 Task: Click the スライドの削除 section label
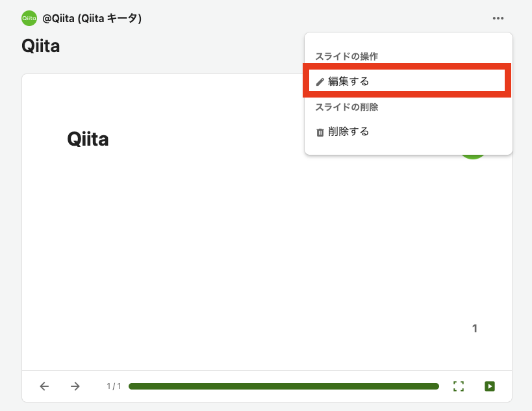click(x=346, y=107)
